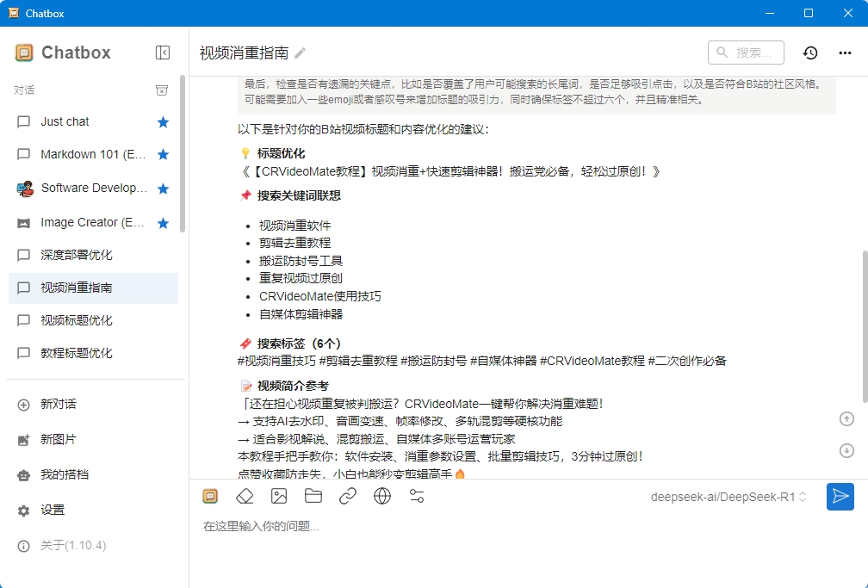This screenshot has width=868, height=588.
Task: Click the 搜索关键词联想 heading
Action: click(x=299, y=195)
